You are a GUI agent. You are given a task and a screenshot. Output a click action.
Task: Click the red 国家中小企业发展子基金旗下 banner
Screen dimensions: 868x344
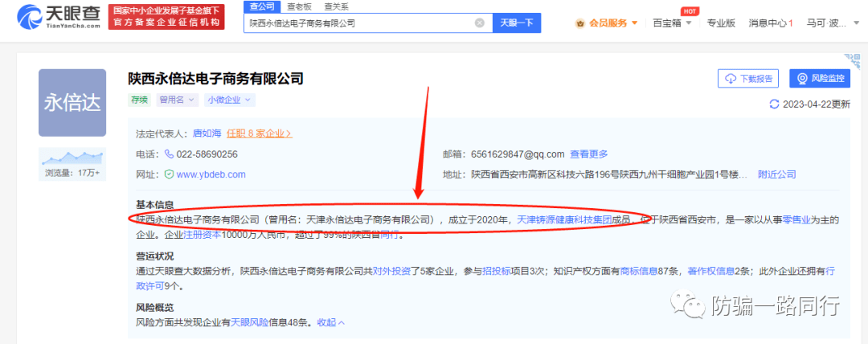point(166,17)
